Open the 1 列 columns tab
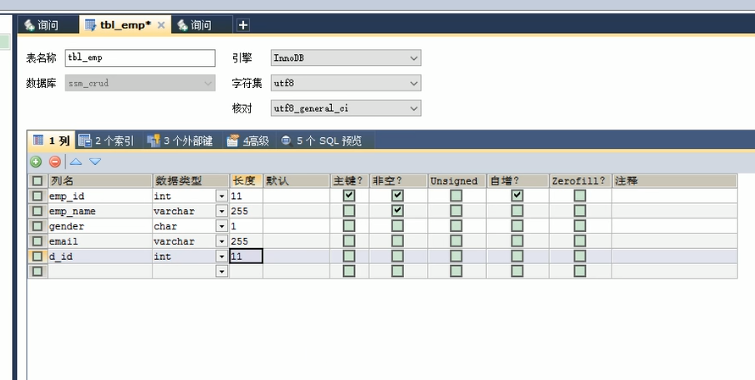 coord(51,141)
